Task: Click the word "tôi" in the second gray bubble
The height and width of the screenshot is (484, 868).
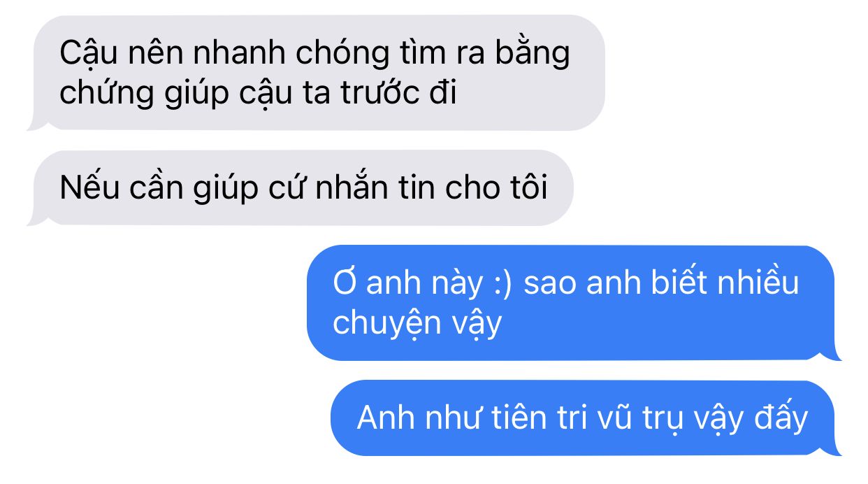Action: point(530,188)
